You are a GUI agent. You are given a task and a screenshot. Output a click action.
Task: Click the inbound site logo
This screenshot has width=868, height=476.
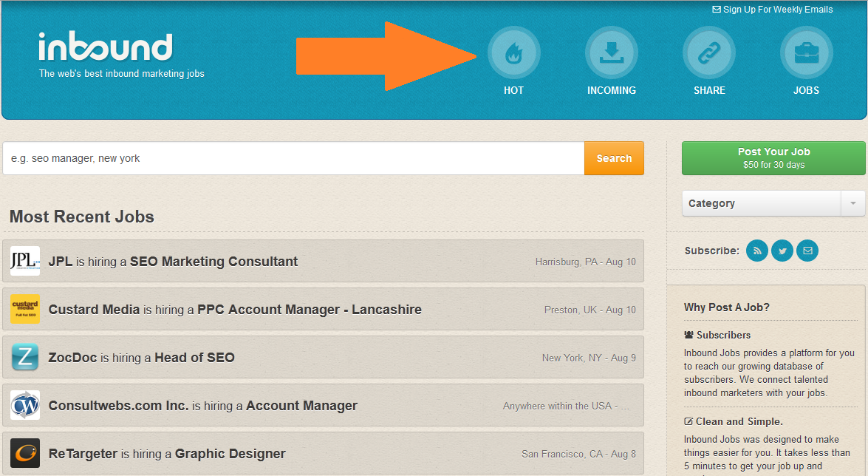click(105, 47)
